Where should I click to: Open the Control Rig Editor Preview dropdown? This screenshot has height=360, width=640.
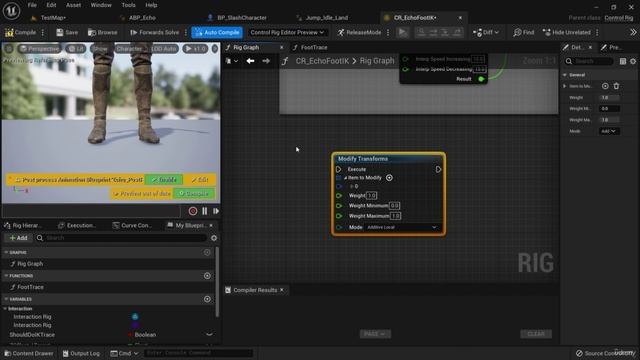pos(287,32)
